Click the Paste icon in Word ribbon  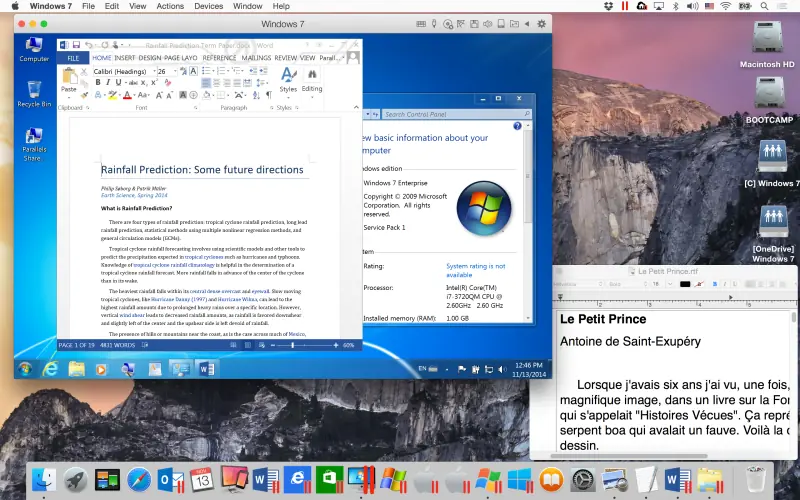click(68, 76)
